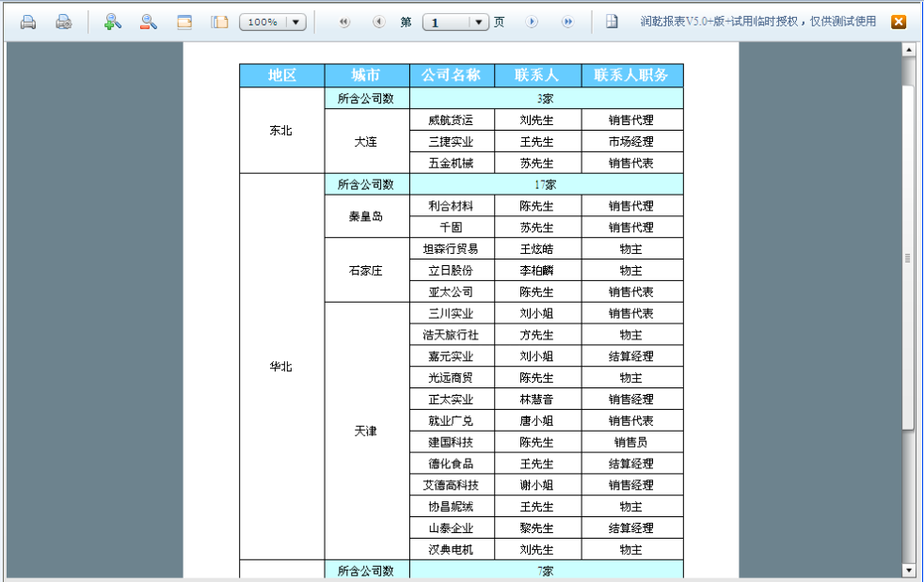Click company name 汉典电机
This screenshot has width=924, height=582.
(452, 550)
